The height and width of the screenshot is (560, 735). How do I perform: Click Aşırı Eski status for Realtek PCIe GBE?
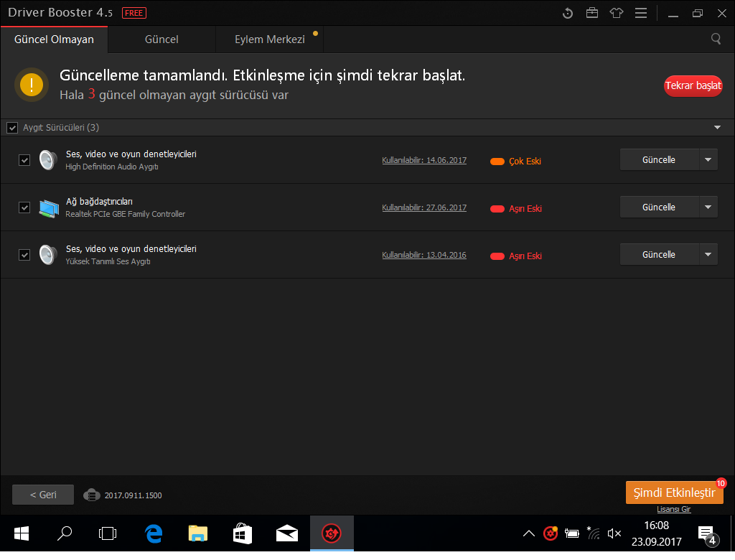tap(525, 209)
